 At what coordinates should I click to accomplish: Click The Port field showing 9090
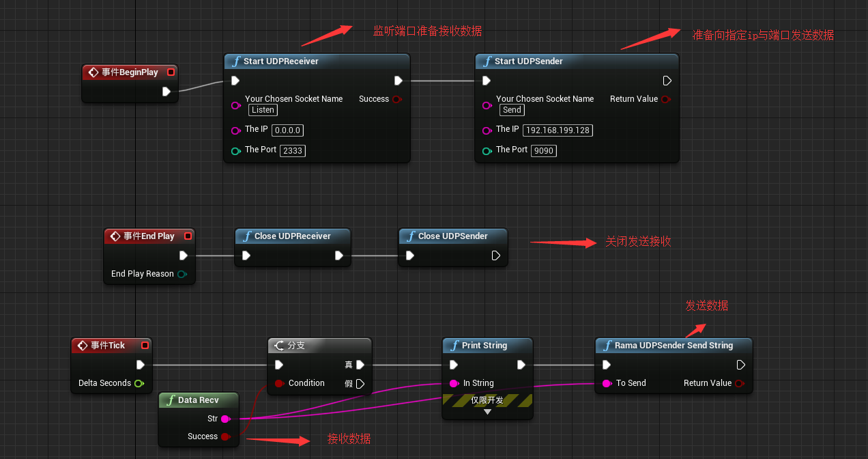pos(543,150)
